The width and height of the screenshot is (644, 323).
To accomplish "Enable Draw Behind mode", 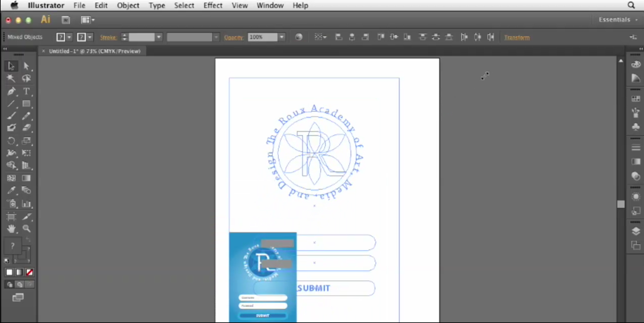I will [20, 284].
